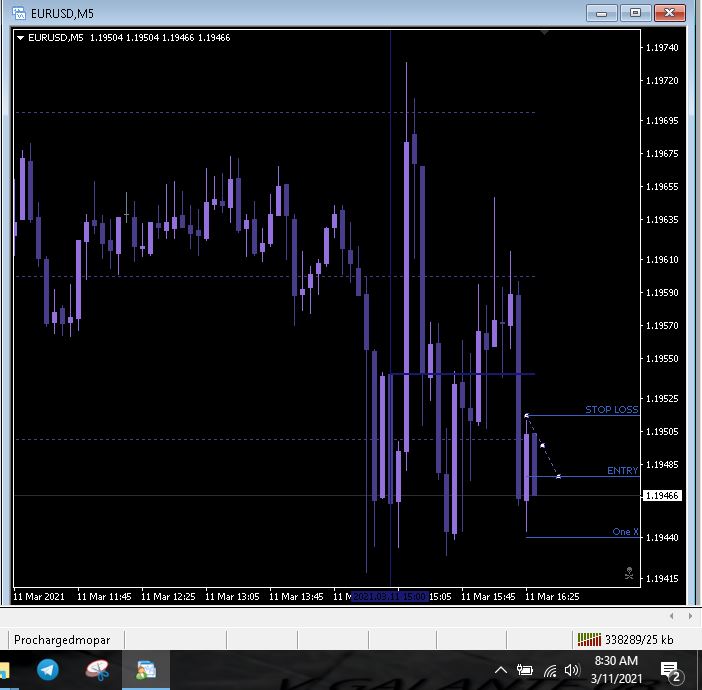Click the connection bars status icon
This screenshot has width=702, height=690.
pyautogui.click(x=589, y=639)
